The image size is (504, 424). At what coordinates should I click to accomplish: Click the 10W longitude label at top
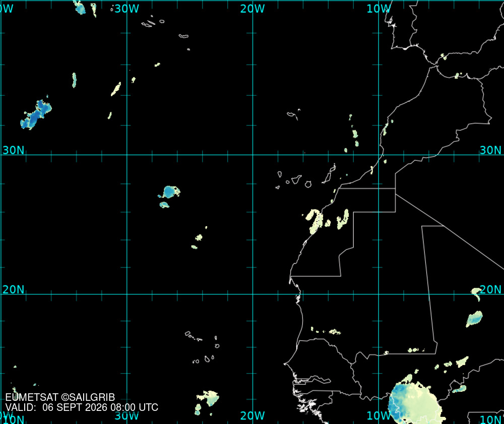pos(379,9)
